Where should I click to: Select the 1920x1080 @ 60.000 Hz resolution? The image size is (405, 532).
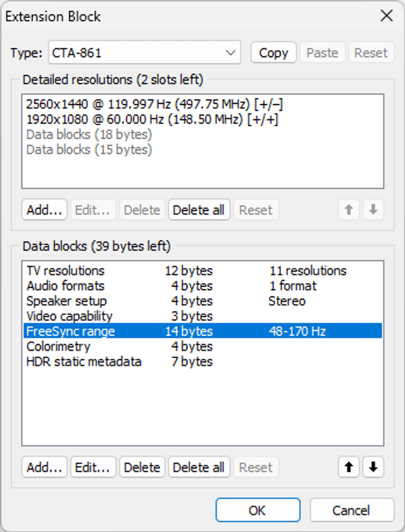pyautogui.click(x=127, y=118)
